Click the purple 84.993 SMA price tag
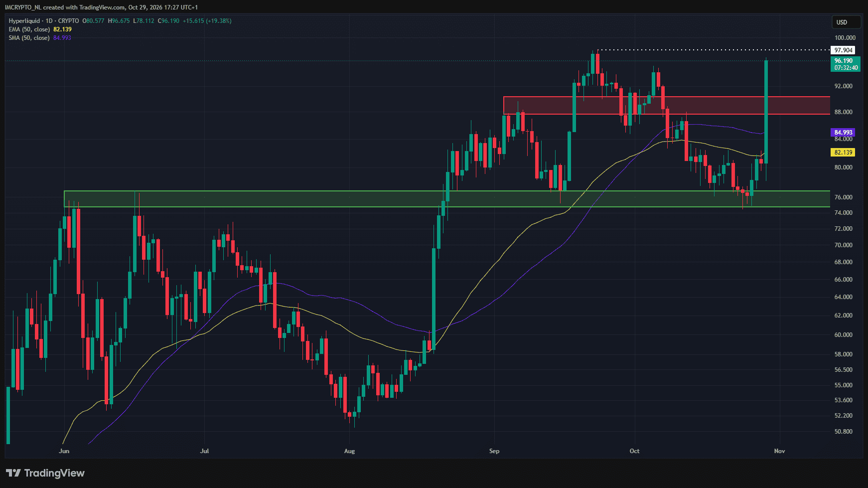868x488 pixels. coord(843,133)
